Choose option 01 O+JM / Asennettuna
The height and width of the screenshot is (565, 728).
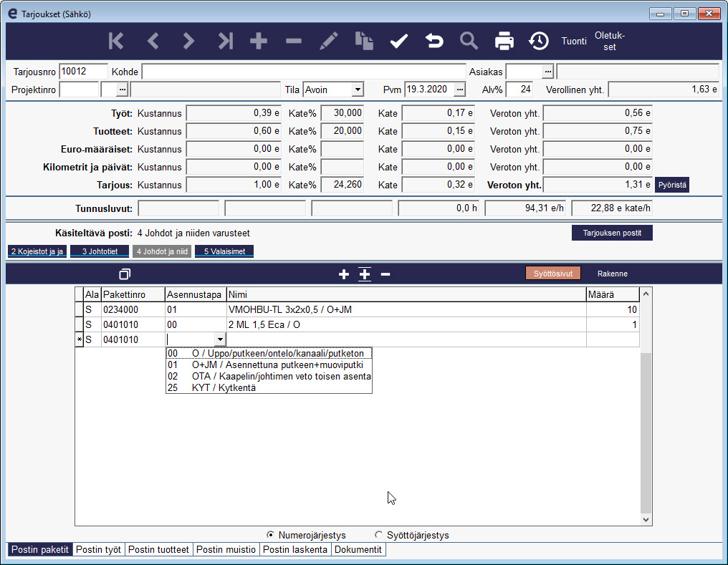269,365
